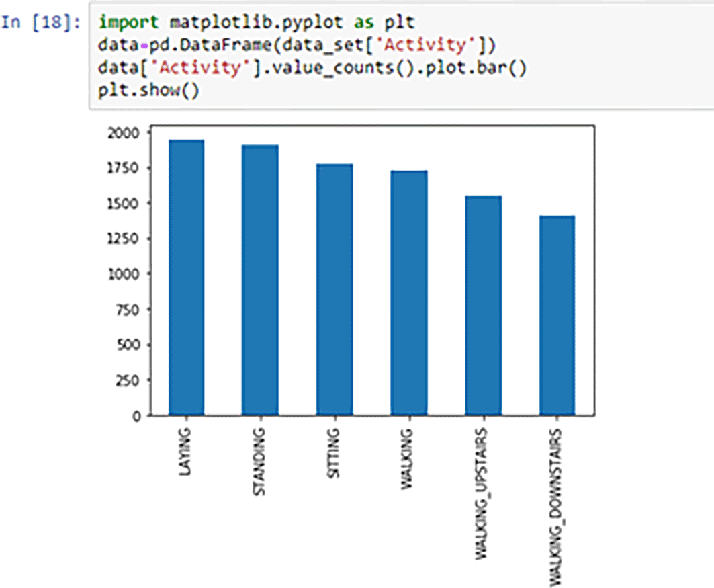Select the blue WALKING bar
714x588 pixels.
pyautogui.click(x=408, y=293)
